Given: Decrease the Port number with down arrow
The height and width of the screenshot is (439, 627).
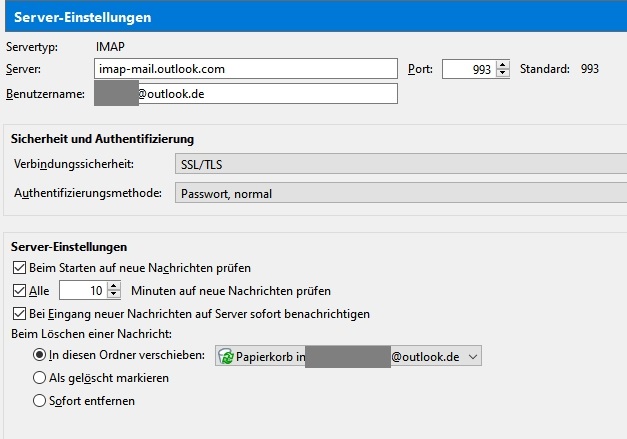Looking at the screenshot, I should [502, 74].
